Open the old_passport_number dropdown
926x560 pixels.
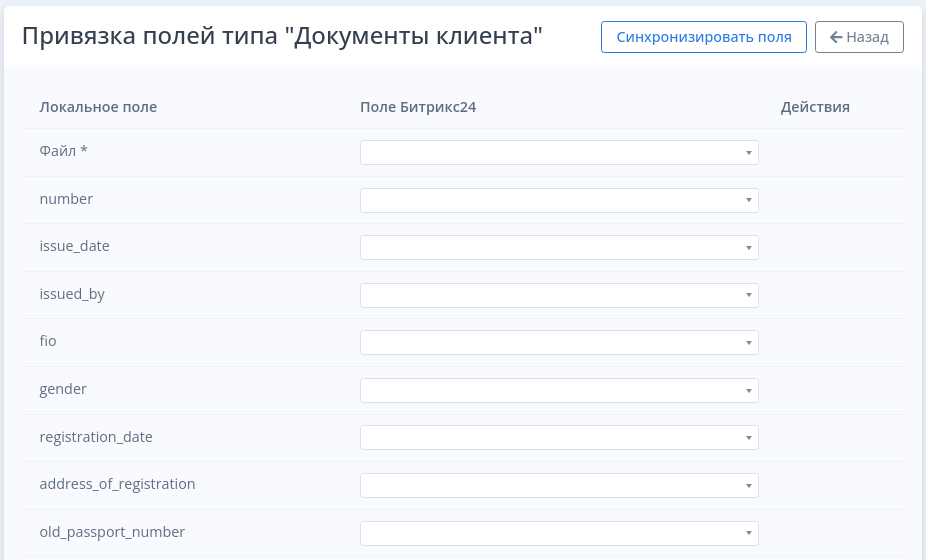(558, 533)
